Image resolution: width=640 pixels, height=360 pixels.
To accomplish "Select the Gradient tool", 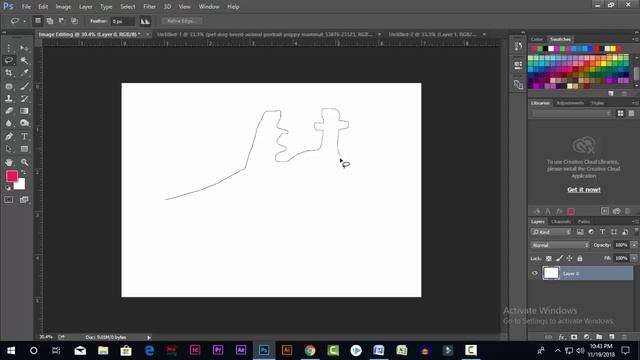I will click(24, 111).
